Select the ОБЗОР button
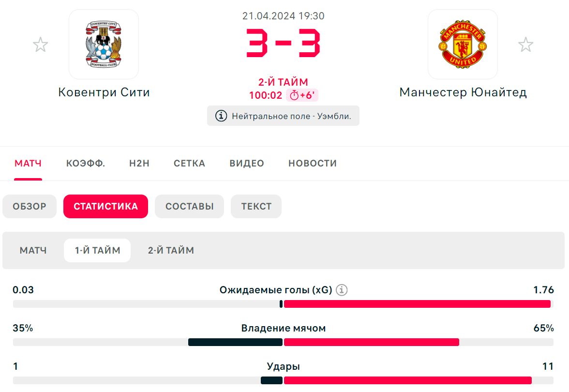 pyautogui.click(x=30, y=206)
